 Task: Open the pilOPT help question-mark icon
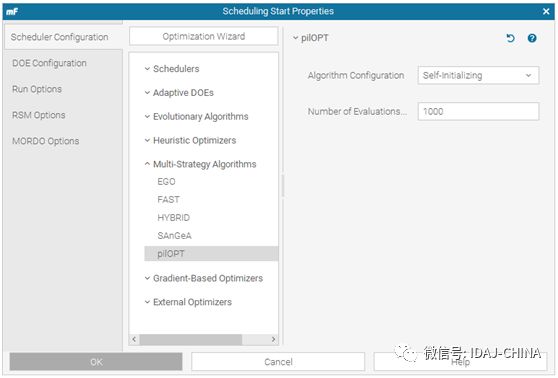[532, 38]
